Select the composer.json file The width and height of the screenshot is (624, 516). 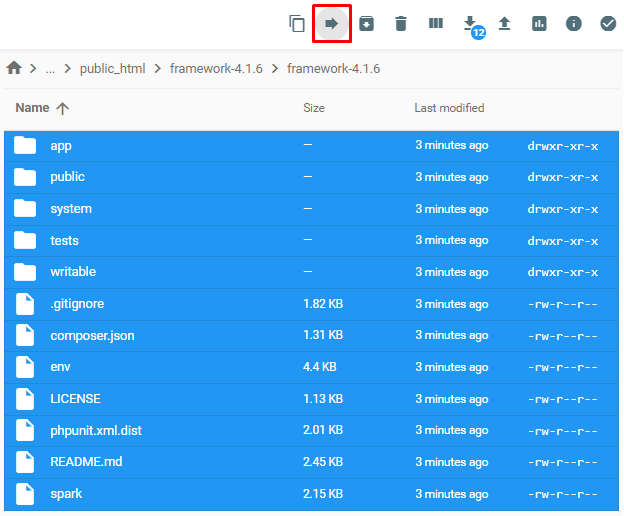(92, 336)
